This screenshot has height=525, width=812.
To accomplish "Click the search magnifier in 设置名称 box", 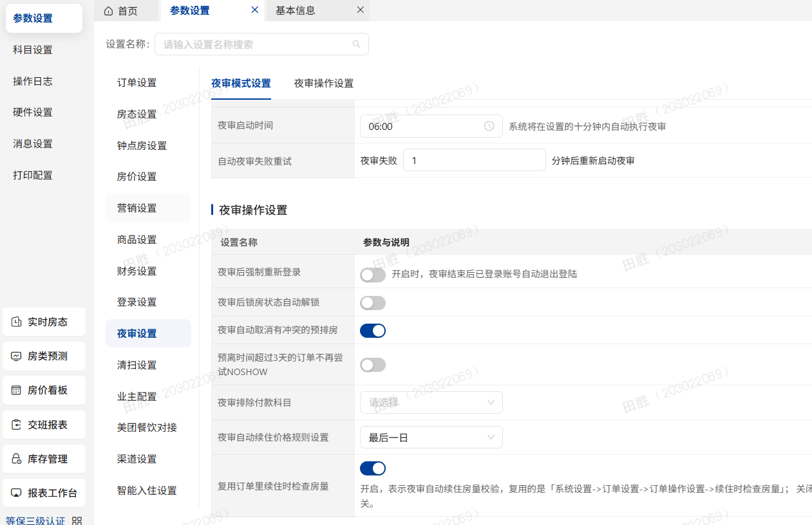I will tap(356, 44).
